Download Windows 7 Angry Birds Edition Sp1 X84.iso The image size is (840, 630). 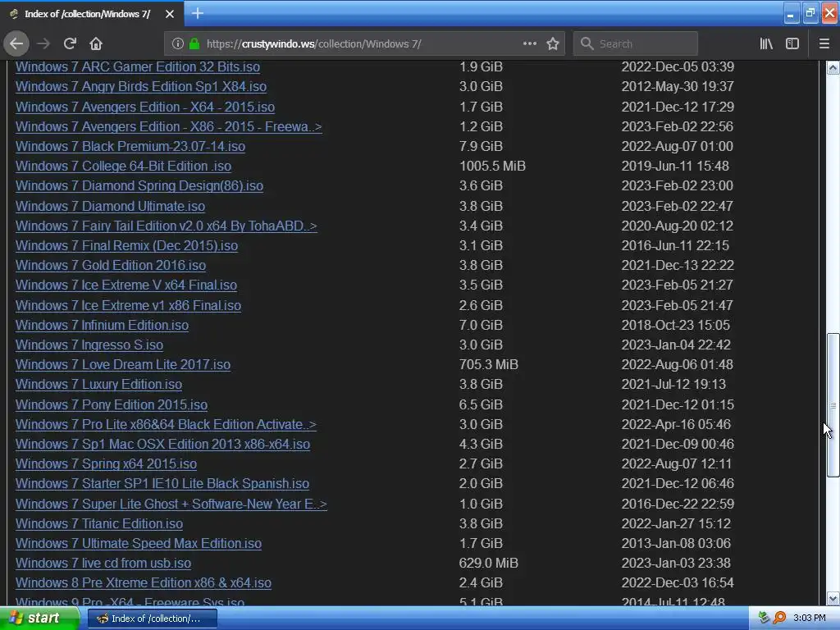click(x=141, y=87)
